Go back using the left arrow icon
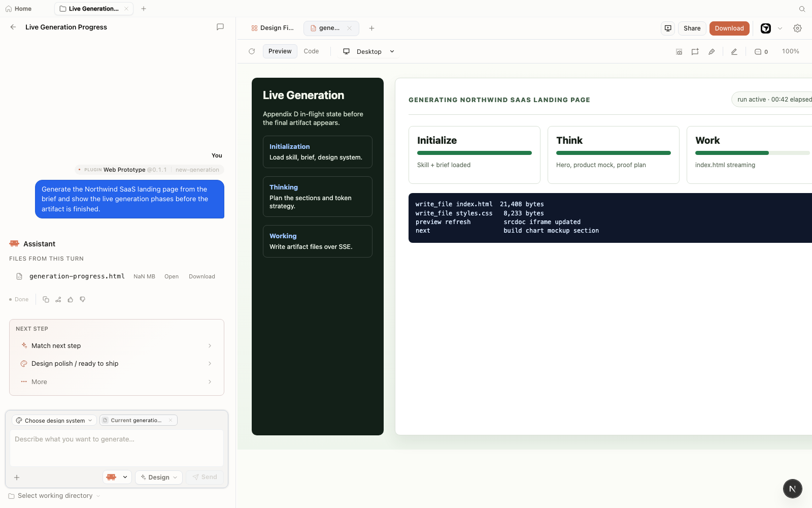Screen dimensions: 812x508 (x=13, y=27)
